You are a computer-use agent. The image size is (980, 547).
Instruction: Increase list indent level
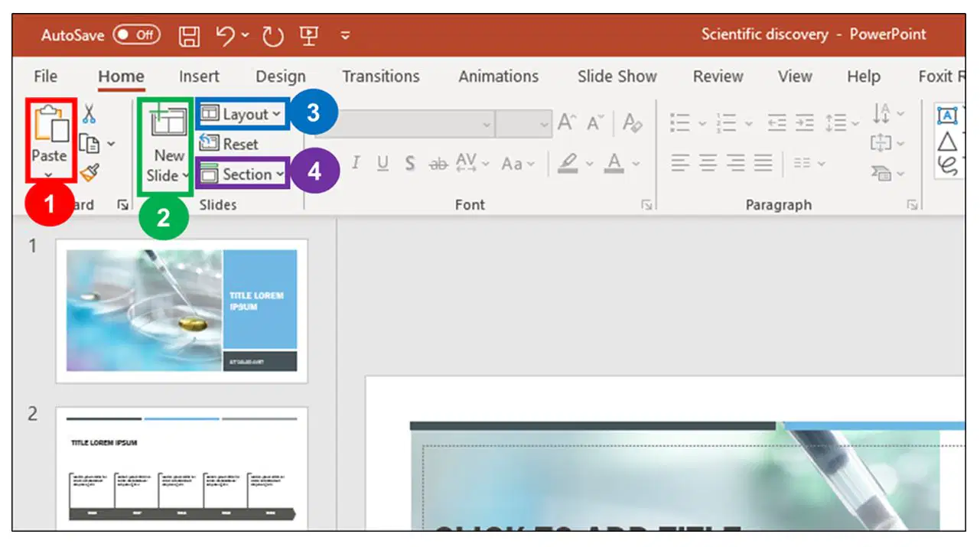click(x=804, y=122)
